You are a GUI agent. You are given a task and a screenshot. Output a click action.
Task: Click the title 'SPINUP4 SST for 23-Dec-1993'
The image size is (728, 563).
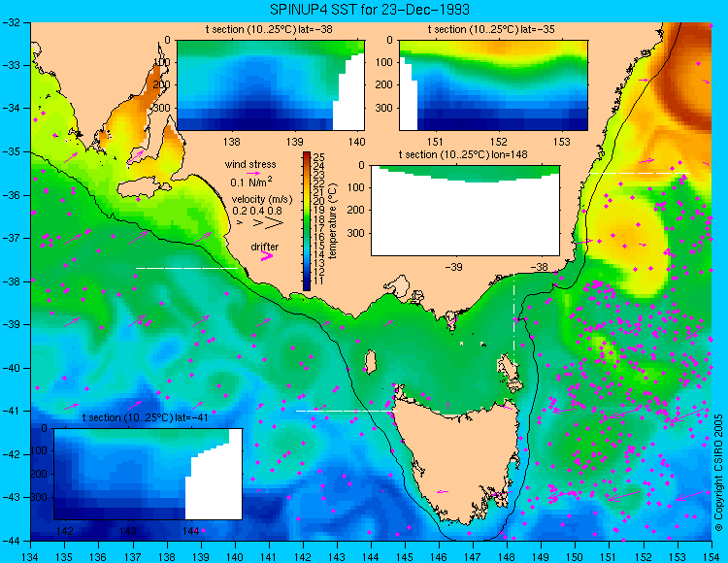tap(370, 9)
